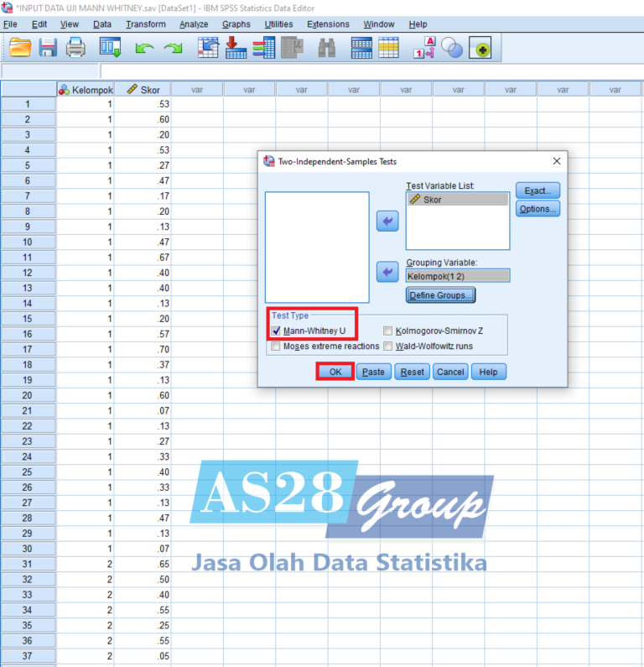Click the Undo arrow in the toolbar
The height and width of the screenshot is (667, 644).
(145, 50)
